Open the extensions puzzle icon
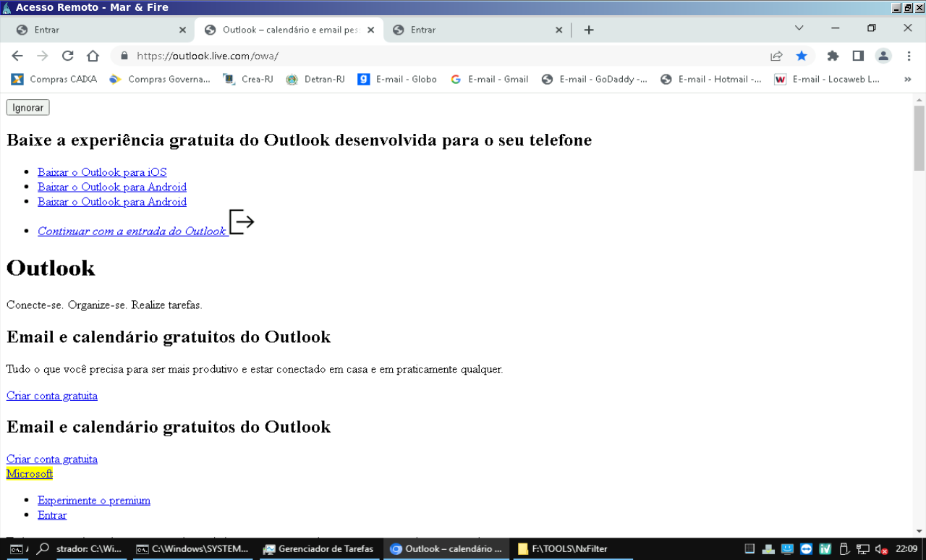Image resolution: width=926 pixels, height=560 pixels. (833, 56)
